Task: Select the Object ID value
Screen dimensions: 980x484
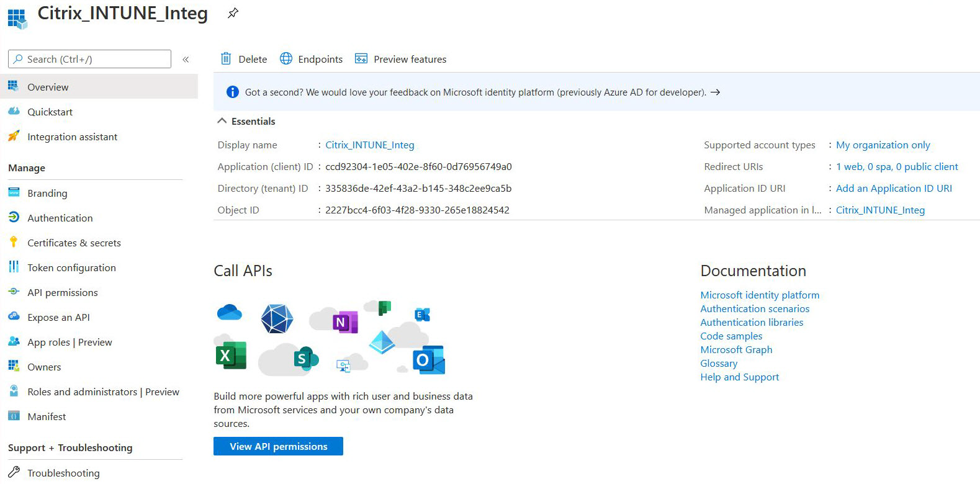Action: (x=417, y=210)
